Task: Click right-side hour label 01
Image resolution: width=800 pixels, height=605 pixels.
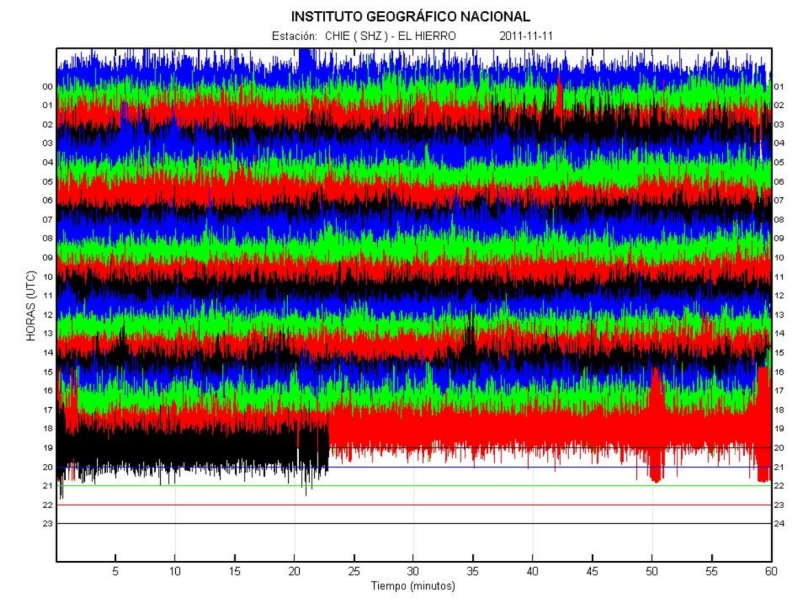Action: pyautogui.click(x=779, y=87)
